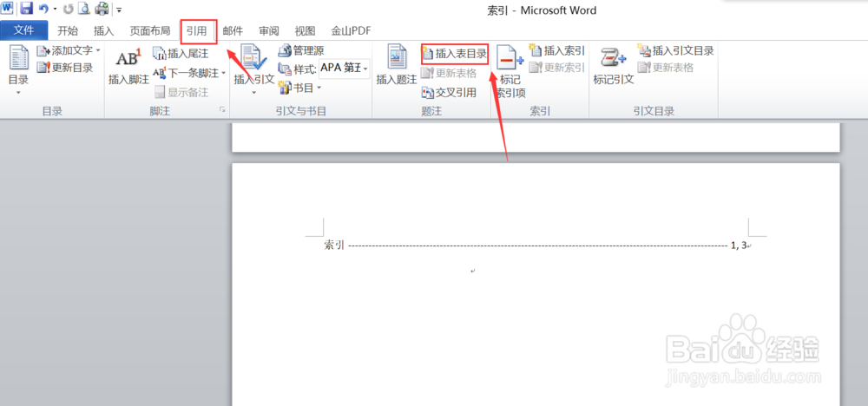The height and width of the screenshot is (406, 868).
Task: Click the Save icon in quick access toolbar
Action: click(27, 9)
